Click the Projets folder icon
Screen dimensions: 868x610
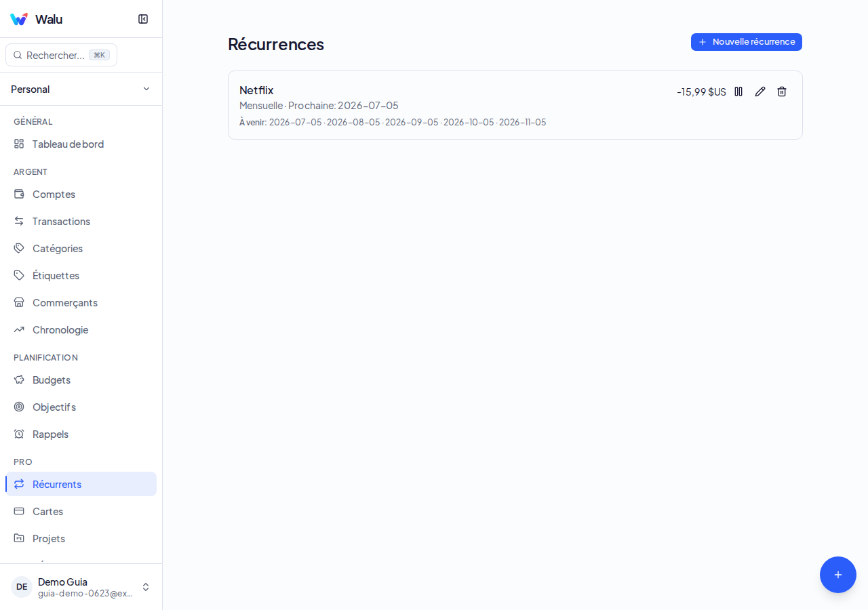click(x=19, y=538)
